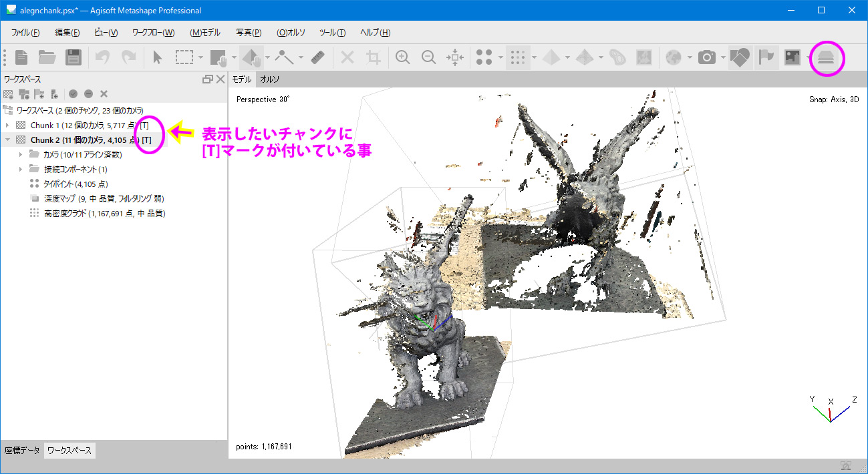868x474 pixels.
Task: Click the Add Chunk icon in Workspace
Action: point(8,94)
